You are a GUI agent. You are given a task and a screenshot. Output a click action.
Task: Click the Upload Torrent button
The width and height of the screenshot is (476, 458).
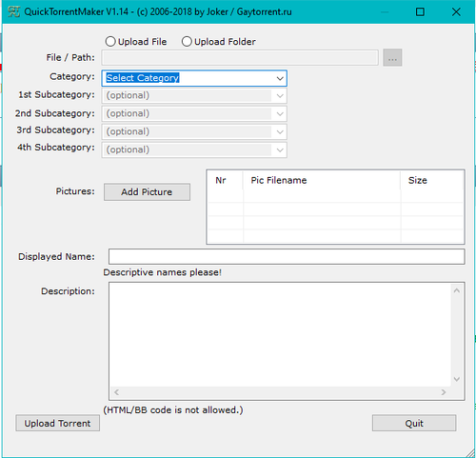(58, 423)
